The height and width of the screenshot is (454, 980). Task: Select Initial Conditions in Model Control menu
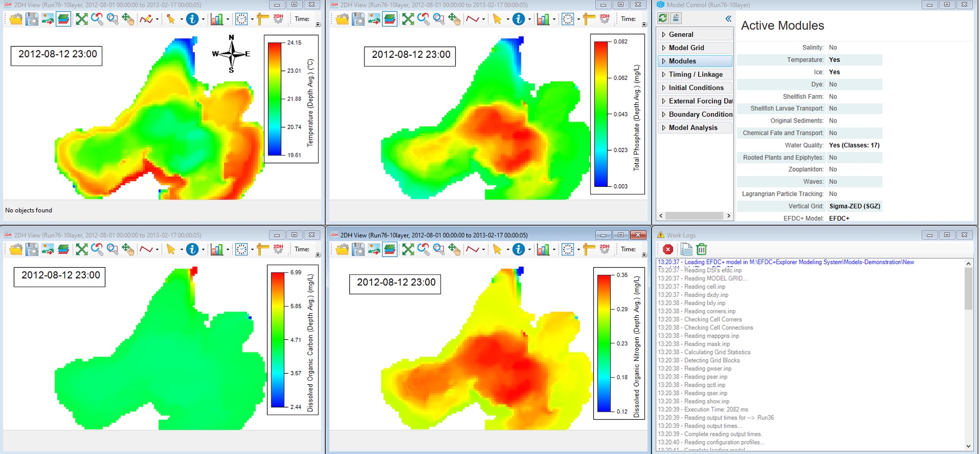696,88
